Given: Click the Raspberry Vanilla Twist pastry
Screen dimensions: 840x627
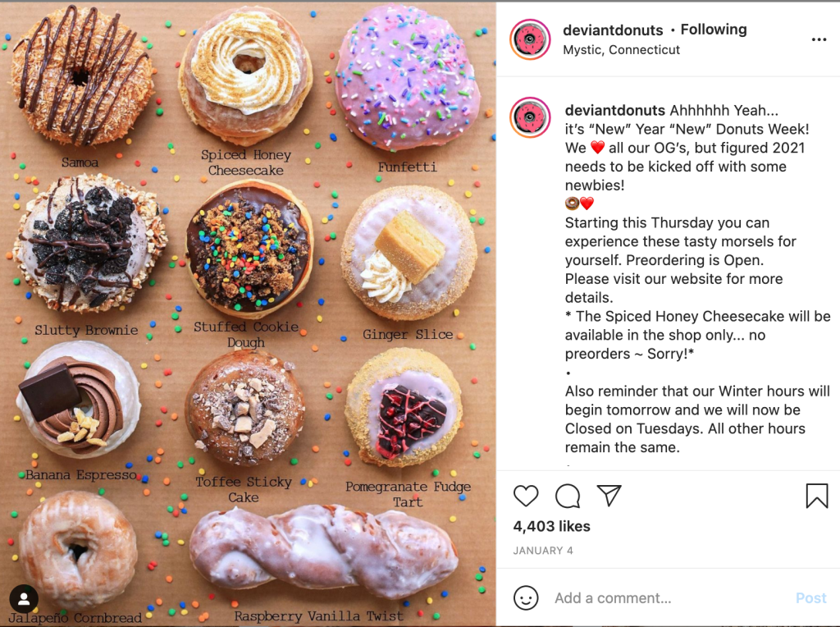Looking at the screenshot, I should coord(324,554).
